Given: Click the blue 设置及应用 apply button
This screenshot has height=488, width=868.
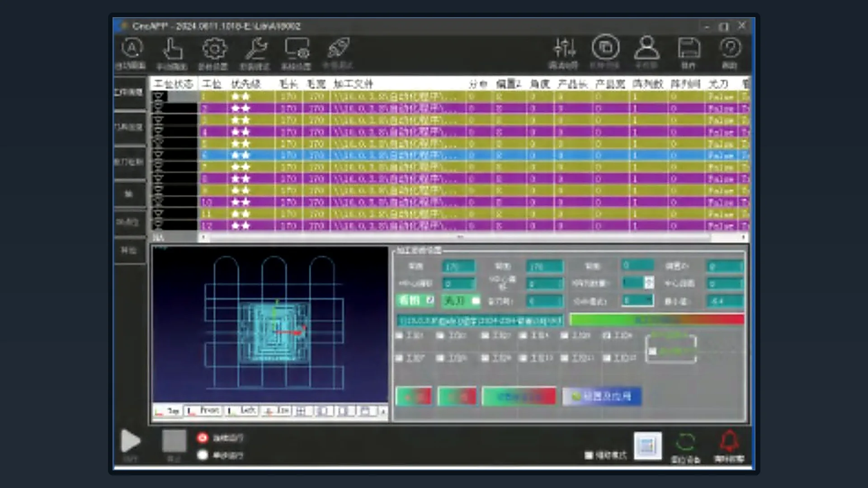Looking at the screenshot, I should tap(602, 396).
